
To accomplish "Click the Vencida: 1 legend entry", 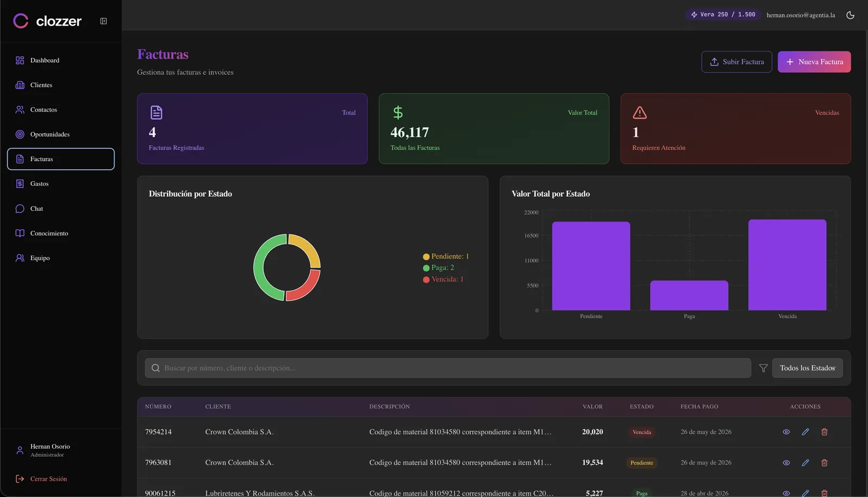I will point(443,279).
